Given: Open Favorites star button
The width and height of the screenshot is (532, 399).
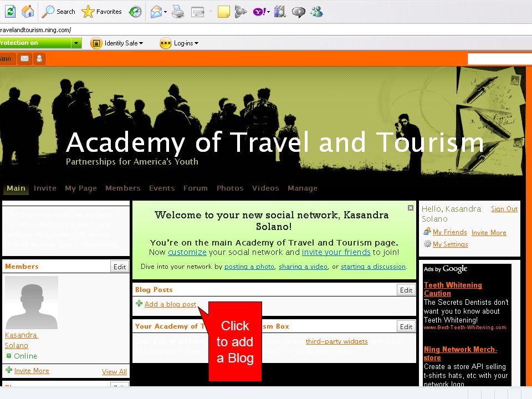Looking at the screenshot, I should tap(102, 12).
